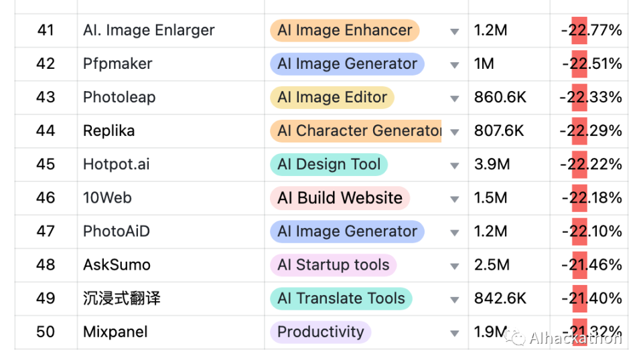Open Hotpot.ai category dropdown arrow

click(x=455, y=165)
